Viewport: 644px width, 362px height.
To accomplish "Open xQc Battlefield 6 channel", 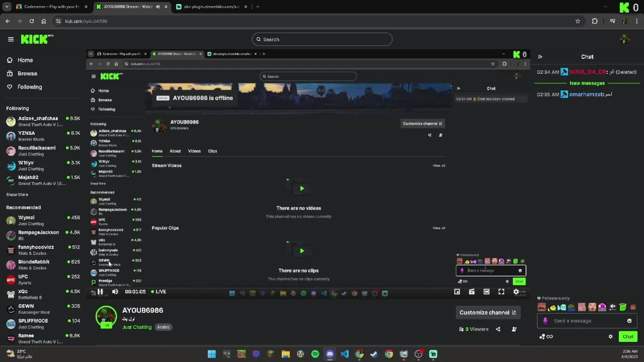I will coord(43,294).
